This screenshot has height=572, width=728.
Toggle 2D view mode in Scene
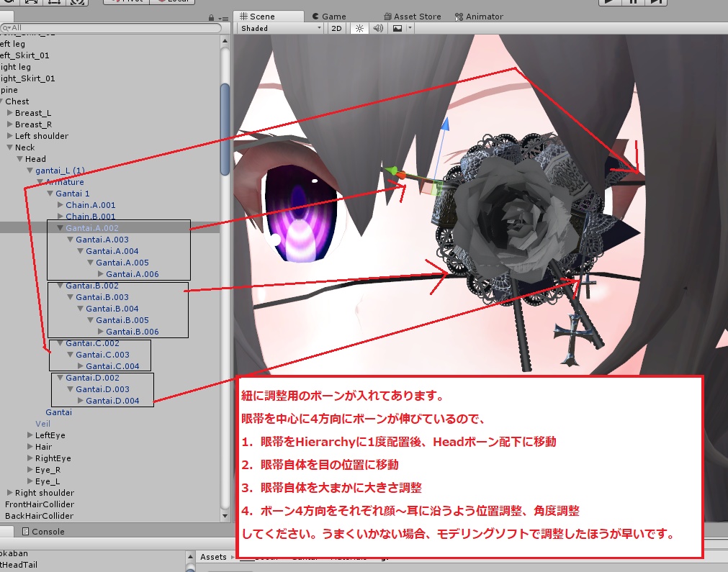tap(336, 28)
